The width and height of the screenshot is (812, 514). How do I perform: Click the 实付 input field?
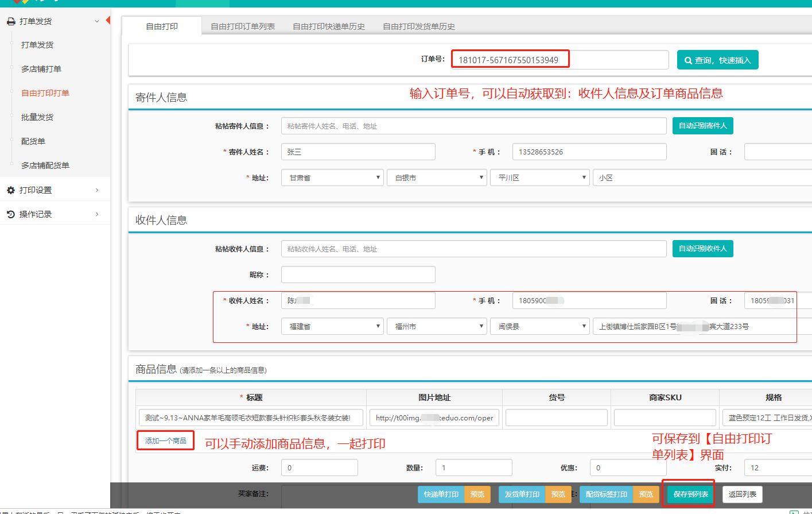778,467
